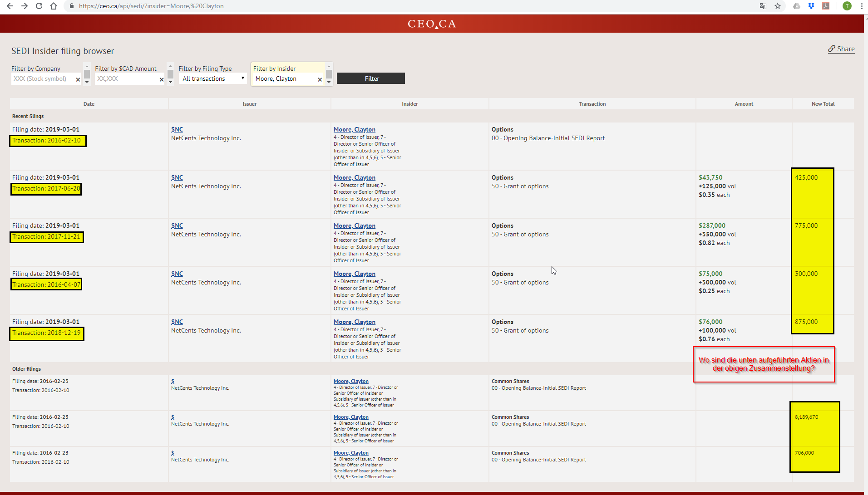This screenshot has width=868, height=495.
Task: Open the Dropbox extension icon
Action: point(811,6)
